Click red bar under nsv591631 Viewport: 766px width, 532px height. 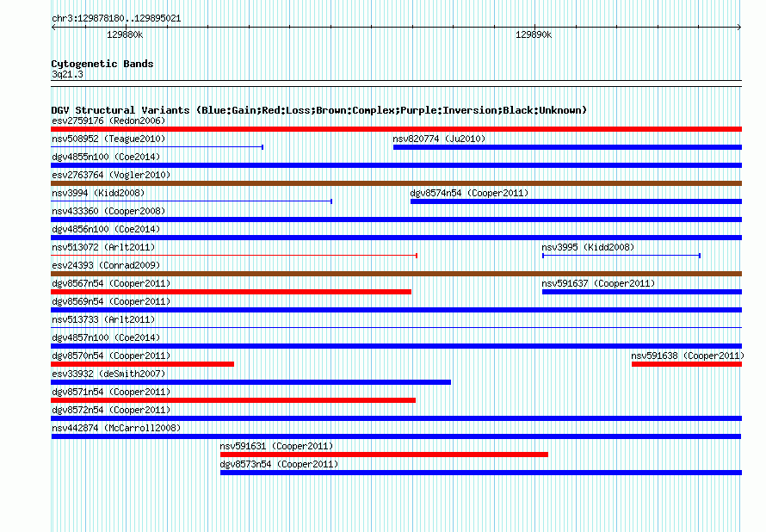[384, 455]
